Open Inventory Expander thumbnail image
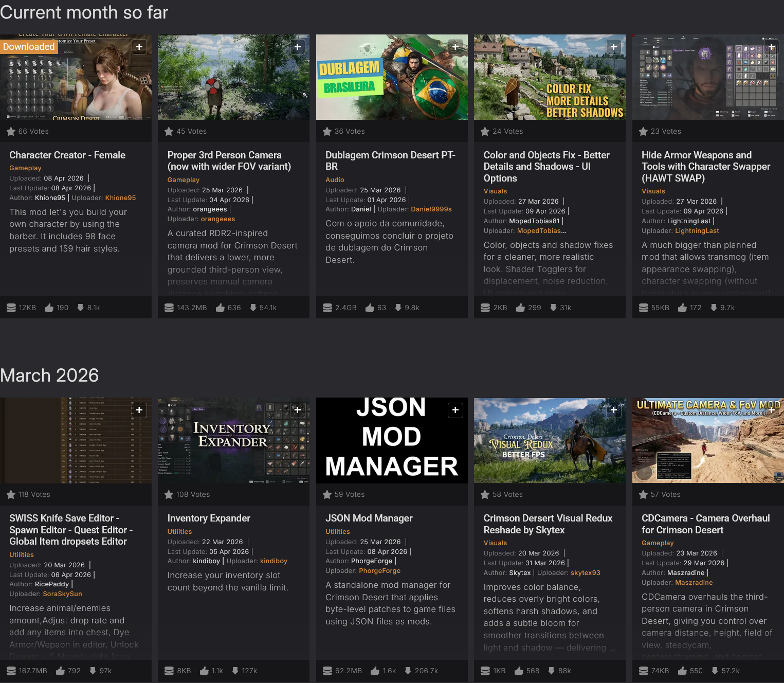784x683 pixels. [233, 440]
